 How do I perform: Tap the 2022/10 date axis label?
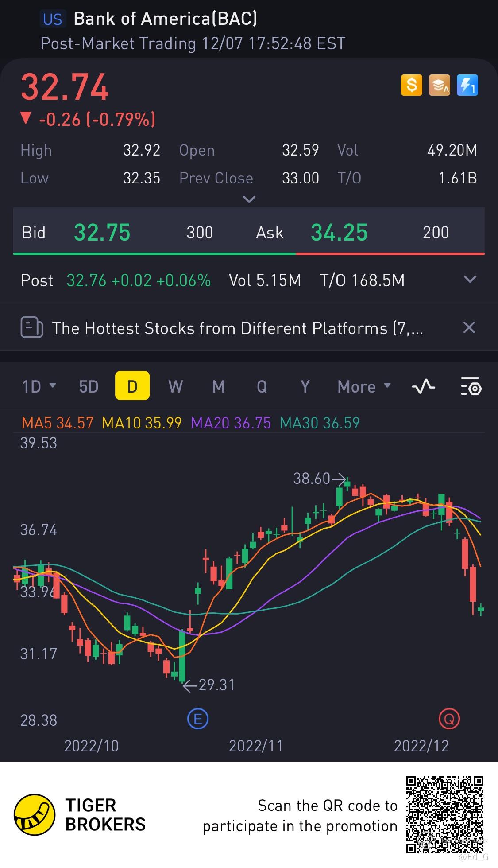tap(91, 746)
